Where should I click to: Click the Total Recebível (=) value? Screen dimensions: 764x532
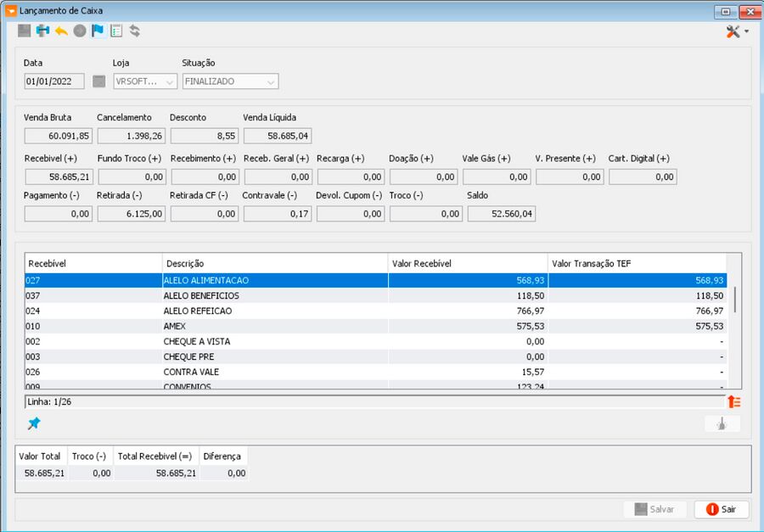(x=157, y=473)
